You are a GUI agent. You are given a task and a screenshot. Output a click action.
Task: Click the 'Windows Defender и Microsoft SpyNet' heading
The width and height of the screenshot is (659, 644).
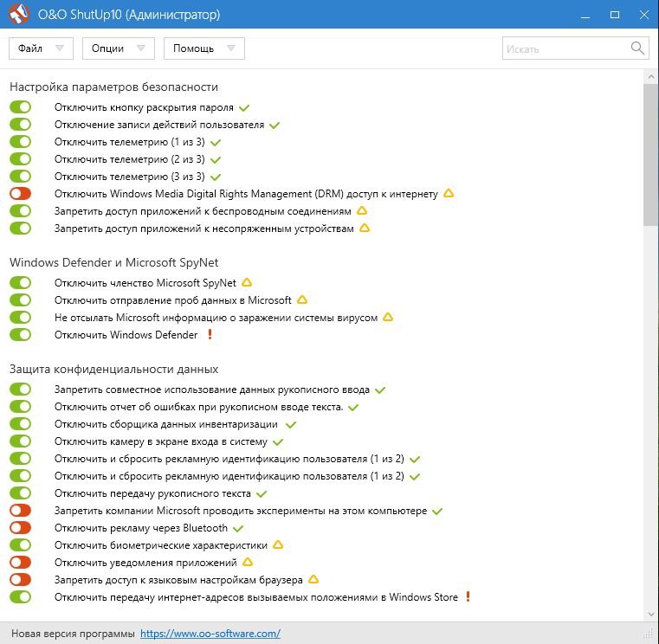[x=114, y=262]
